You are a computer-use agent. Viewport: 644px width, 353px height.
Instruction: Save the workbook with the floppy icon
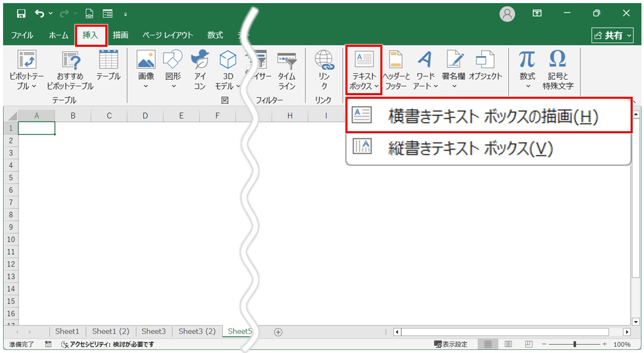21,14
